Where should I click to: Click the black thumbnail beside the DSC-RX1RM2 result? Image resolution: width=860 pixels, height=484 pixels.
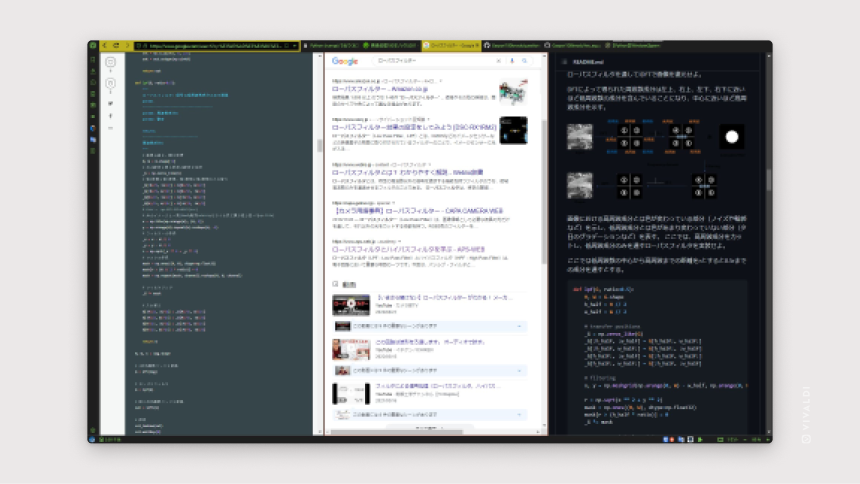(x=513, y=131)
